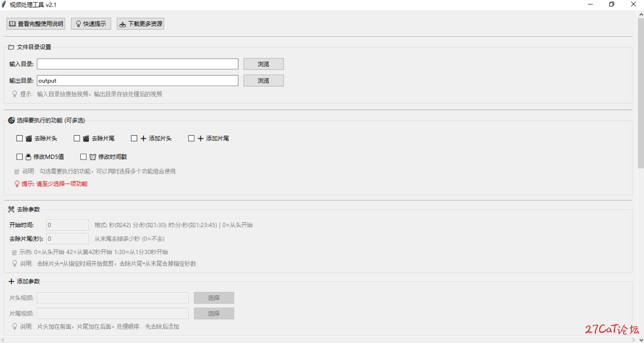
Task: Click the lightbulb icon beside the directory hint text
Action: click(x=15, y=94)
